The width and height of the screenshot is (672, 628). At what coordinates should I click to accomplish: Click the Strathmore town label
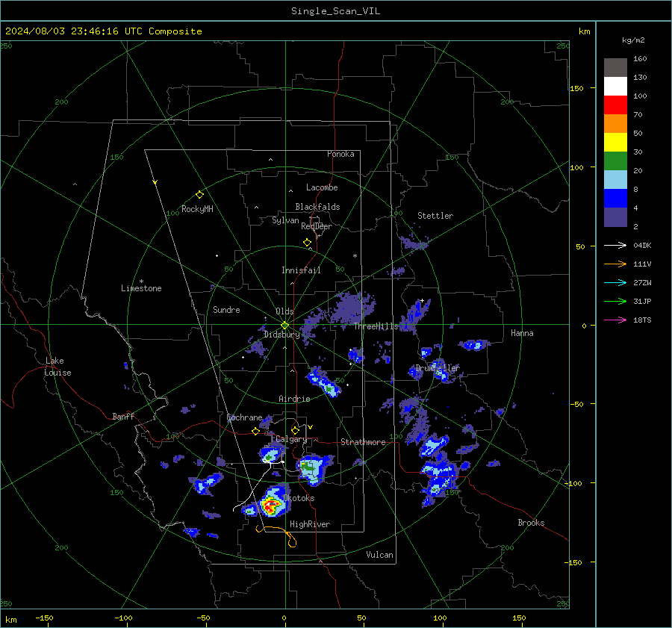[363, 442]
